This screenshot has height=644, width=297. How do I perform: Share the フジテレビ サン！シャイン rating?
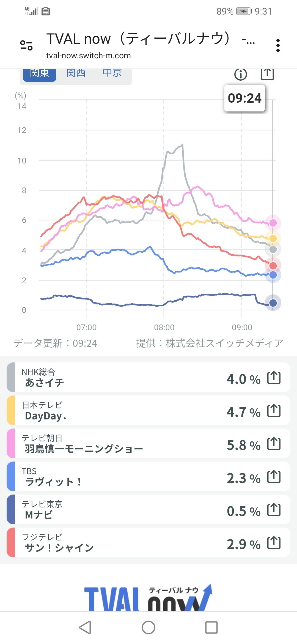[274, 543]
